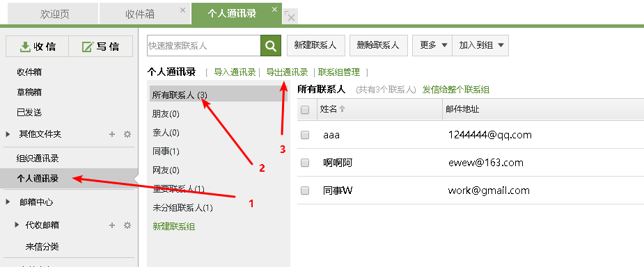Select the 朋友(0) group

coord(166,113)
